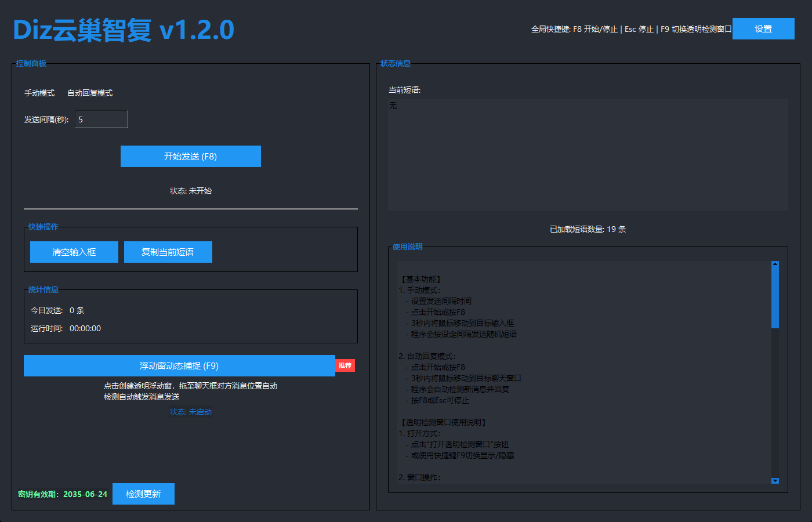812x522 pixels.
Task: Click the Diz云巢智复 v1.2.0 title
Action: [124, 30]
